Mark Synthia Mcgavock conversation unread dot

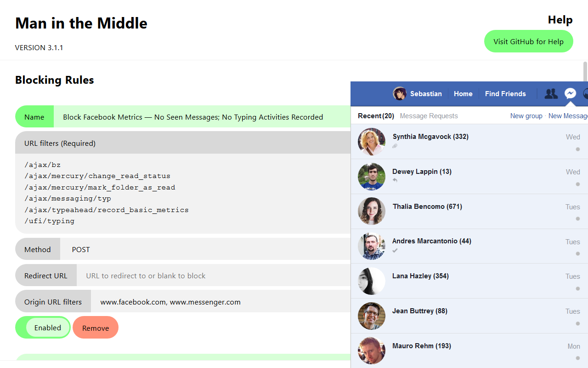point(578,149)
